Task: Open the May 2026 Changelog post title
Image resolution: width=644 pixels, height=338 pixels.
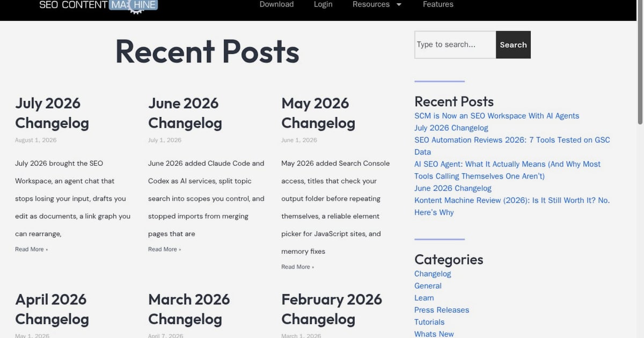Action: [318, 113]
